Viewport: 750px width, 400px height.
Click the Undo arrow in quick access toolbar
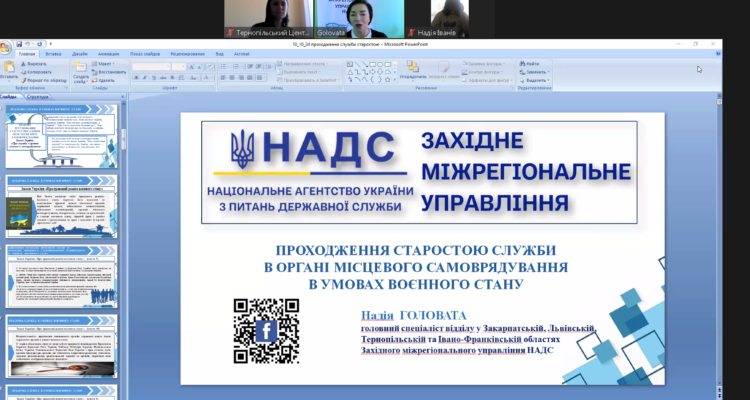[28, 44]
